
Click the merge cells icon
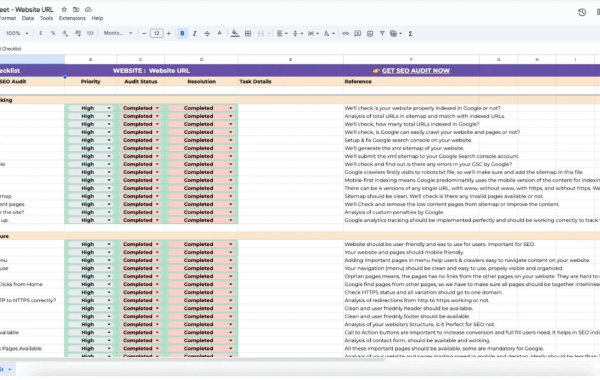261,33
